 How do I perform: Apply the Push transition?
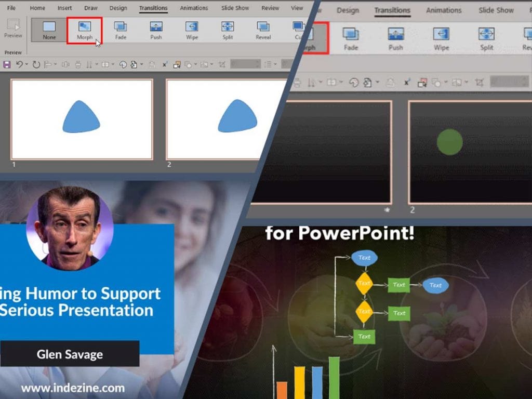point(155,30)
